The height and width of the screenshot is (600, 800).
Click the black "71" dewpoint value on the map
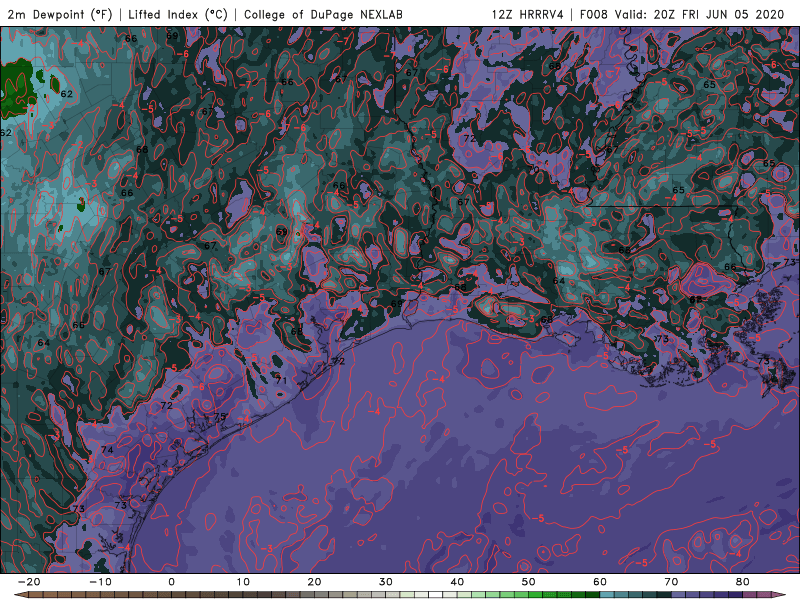pyautogui.click(x=281, y=380)
